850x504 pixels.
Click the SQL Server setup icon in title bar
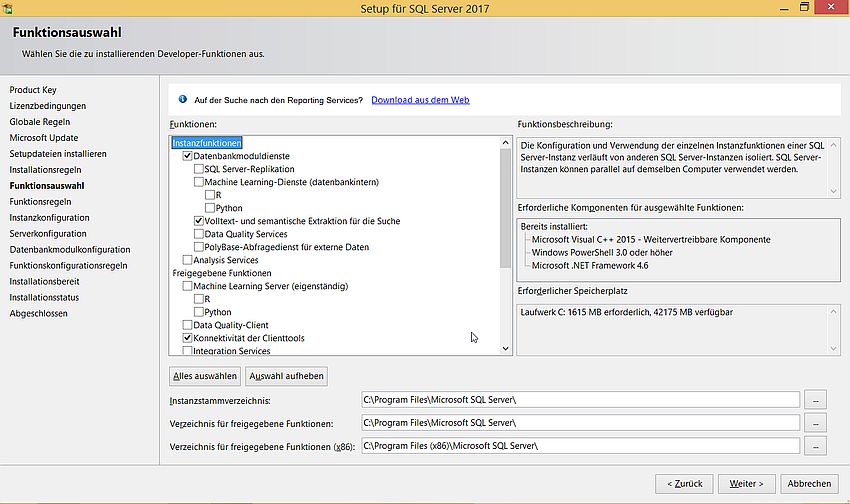pos(7,8)
